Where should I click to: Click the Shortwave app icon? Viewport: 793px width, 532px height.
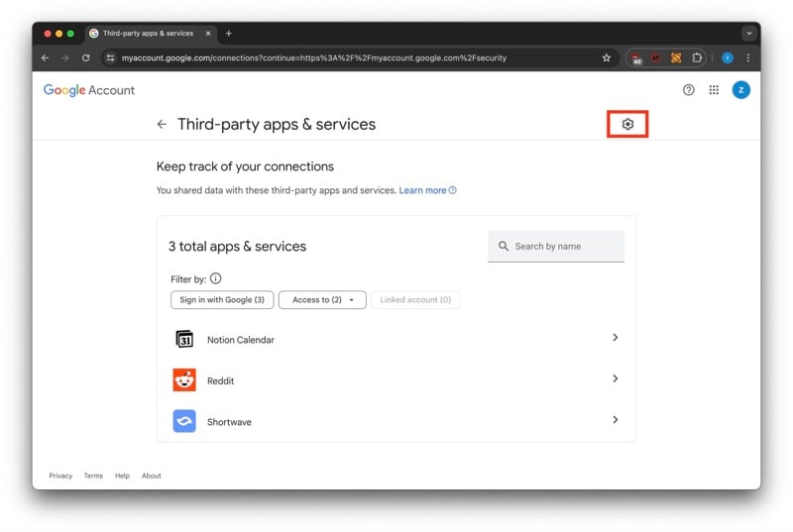pos(184,421)
